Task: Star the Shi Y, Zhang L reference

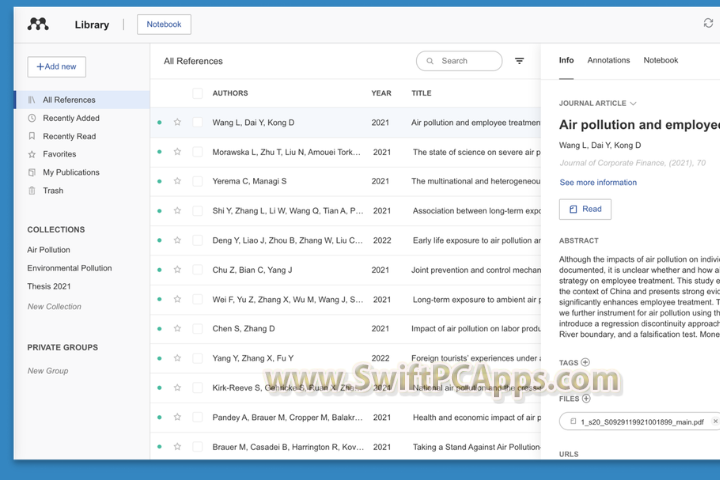Action: (x=177, y=210)
